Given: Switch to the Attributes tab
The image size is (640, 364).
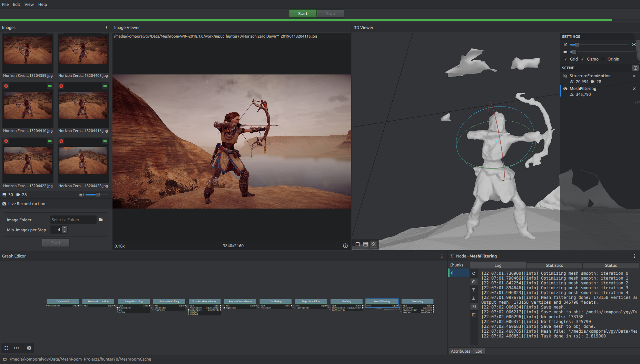Looking at the screenshot, I should 460,351.
